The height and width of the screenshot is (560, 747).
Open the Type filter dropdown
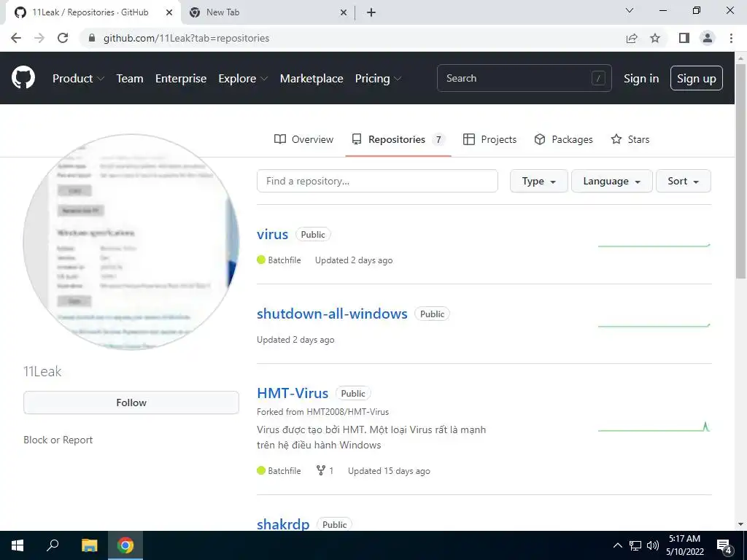539,181
